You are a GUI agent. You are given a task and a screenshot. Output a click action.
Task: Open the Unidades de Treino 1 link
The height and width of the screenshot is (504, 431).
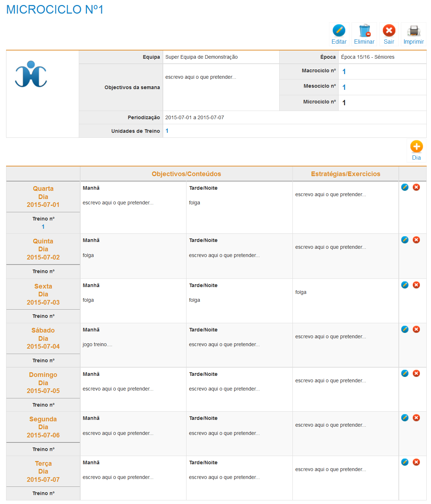[x=167, y=131]
